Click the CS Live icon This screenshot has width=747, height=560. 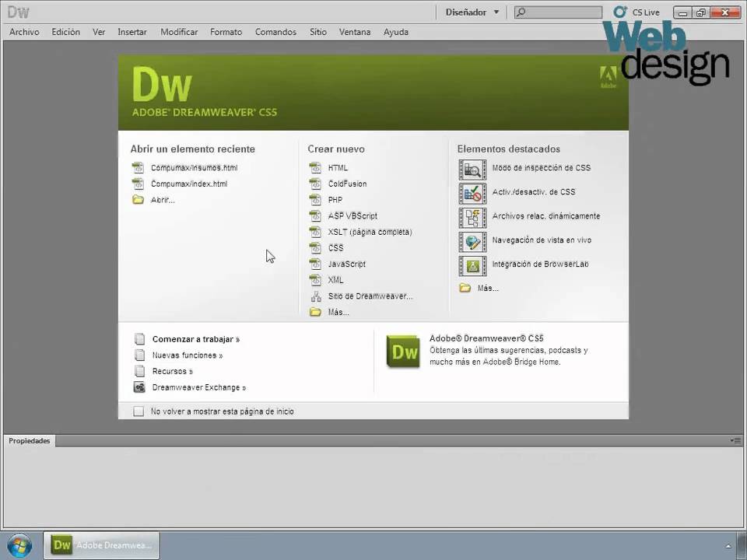pos(620,12)
